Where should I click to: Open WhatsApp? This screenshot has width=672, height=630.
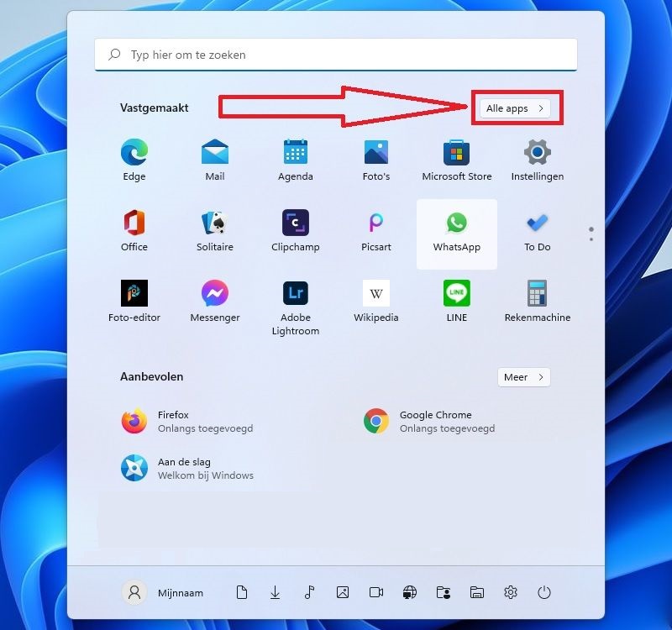click(456, 234)
